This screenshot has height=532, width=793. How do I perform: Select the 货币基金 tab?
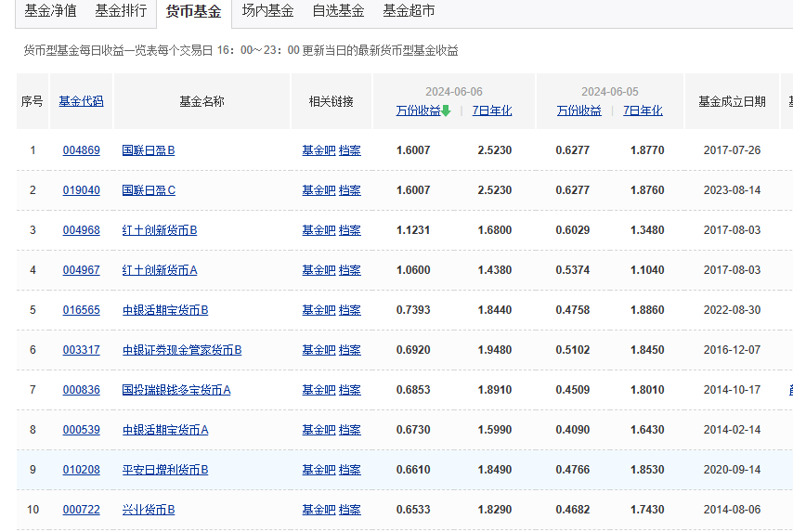[x=194, y=11]
